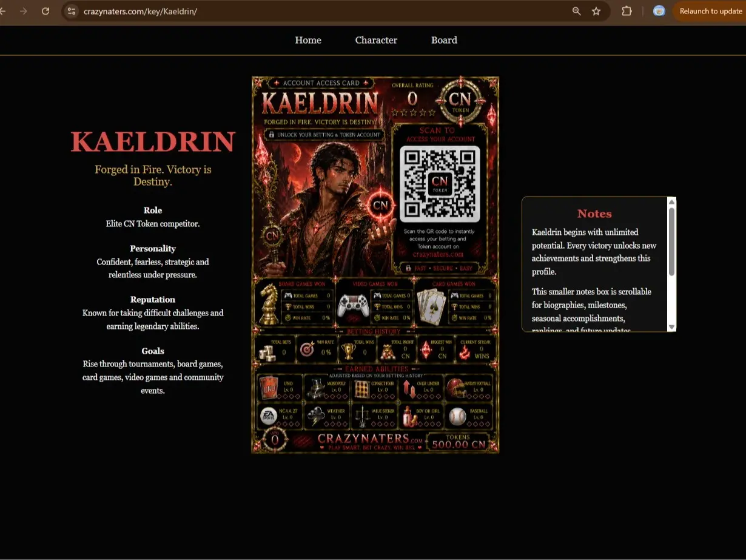Go to the Home nav link

click(308, 40)
